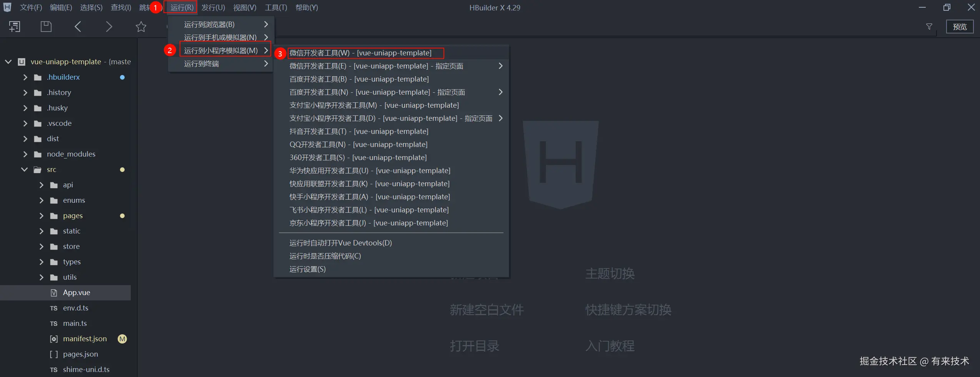This screenshot has width=980, height=377.
Task: Run in 微信开发者工具(W) for vue-uniapp-template
Action: pos(391,53)
